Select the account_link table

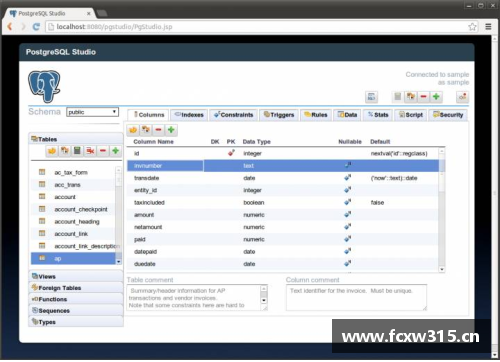pos(73,234)
